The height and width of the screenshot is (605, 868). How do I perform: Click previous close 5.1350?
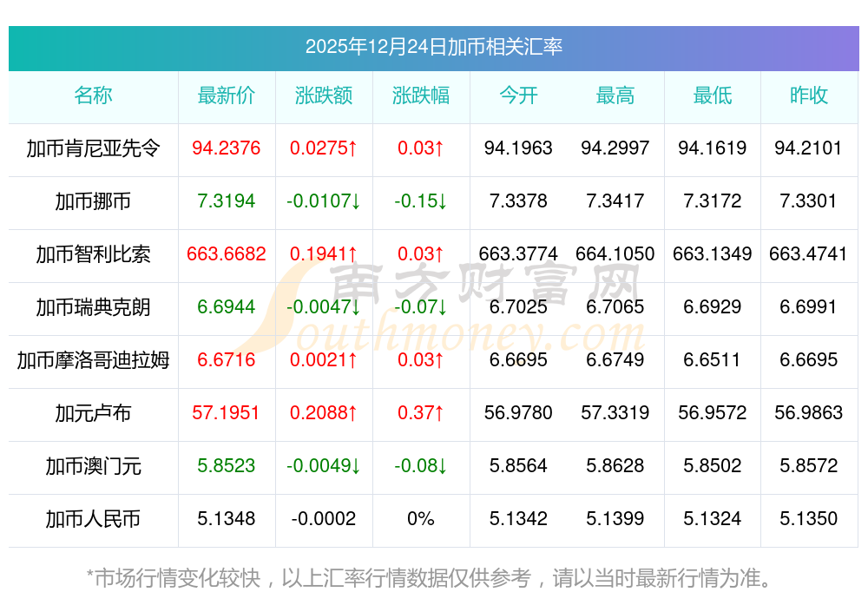pyautogui.click(x=809, y=519)
